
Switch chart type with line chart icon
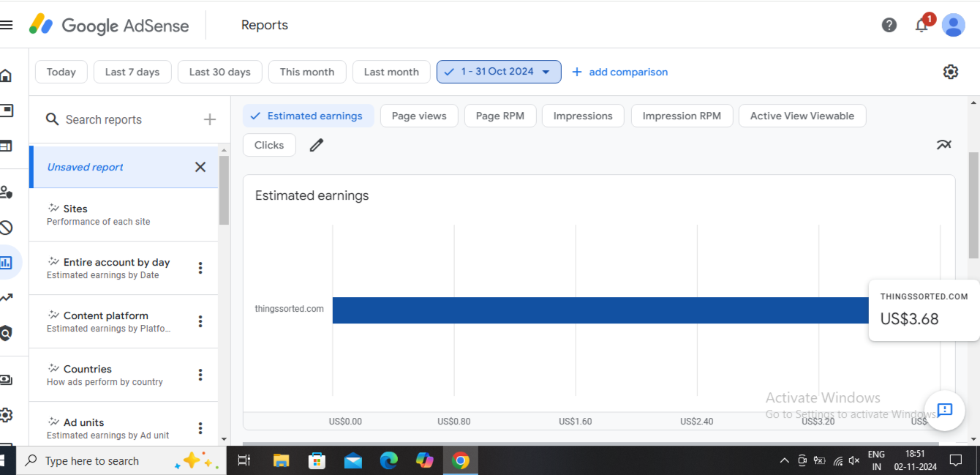pos(944,145)
